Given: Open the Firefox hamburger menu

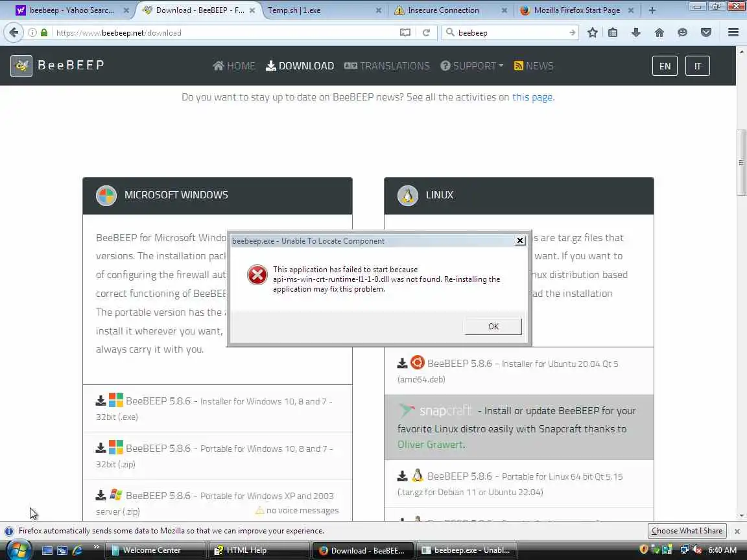Looking at the screenshot, I should pos(733,32).
